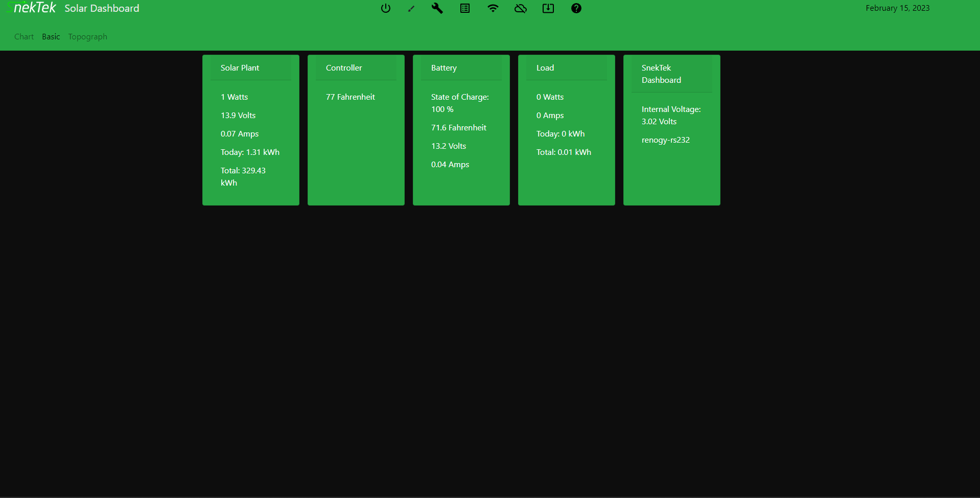Open the wrench settings icon
Screen dimensions: 980x498
point(437,8)
